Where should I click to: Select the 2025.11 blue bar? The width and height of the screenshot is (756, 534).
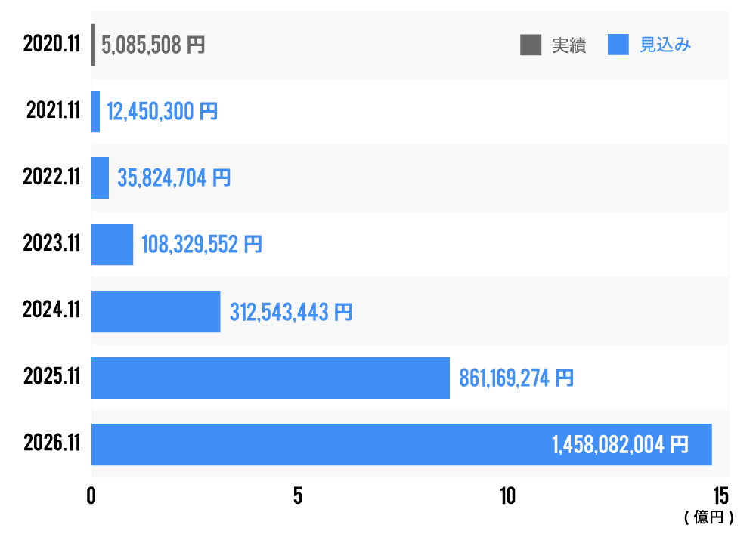(270, 378)
